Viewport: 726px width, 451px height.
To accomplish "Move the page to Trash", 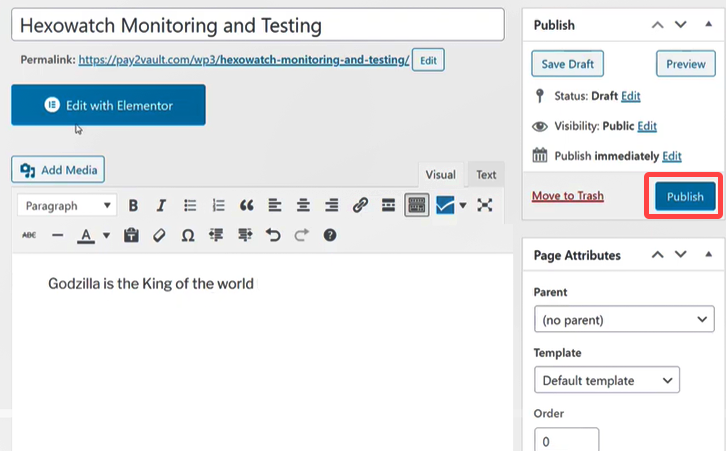I will 568,196.
